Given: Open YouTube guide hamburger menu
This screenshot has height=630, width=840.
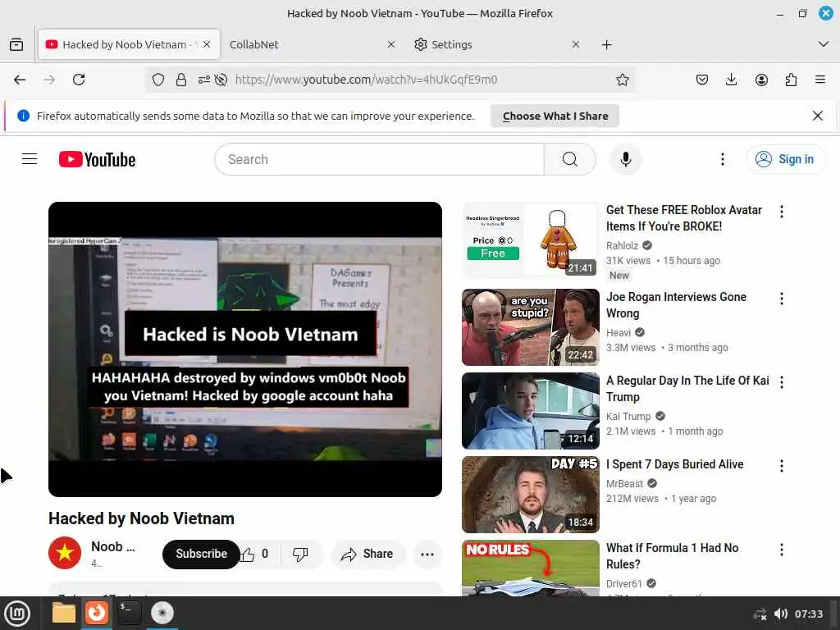Looking at the screenshot, I should pos(30,159).
